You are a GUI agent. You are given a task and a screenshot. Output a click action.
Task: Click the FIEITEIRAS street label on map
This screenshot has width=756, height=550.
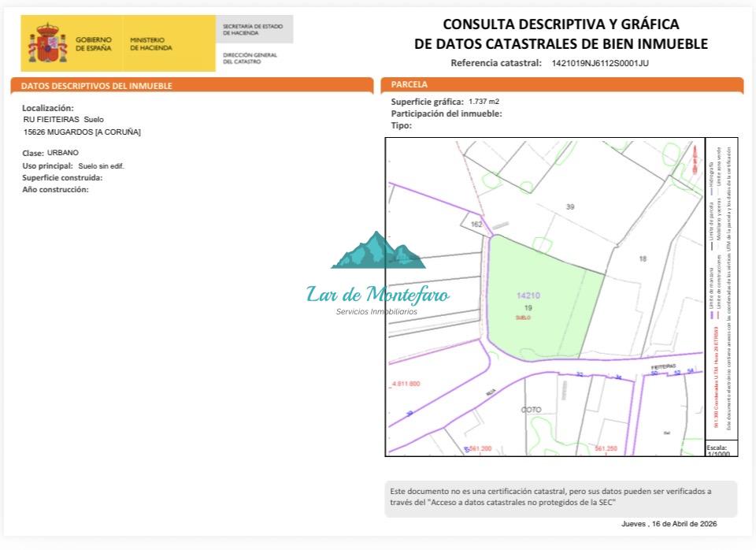pyautogui.click(x=664, y=366)
